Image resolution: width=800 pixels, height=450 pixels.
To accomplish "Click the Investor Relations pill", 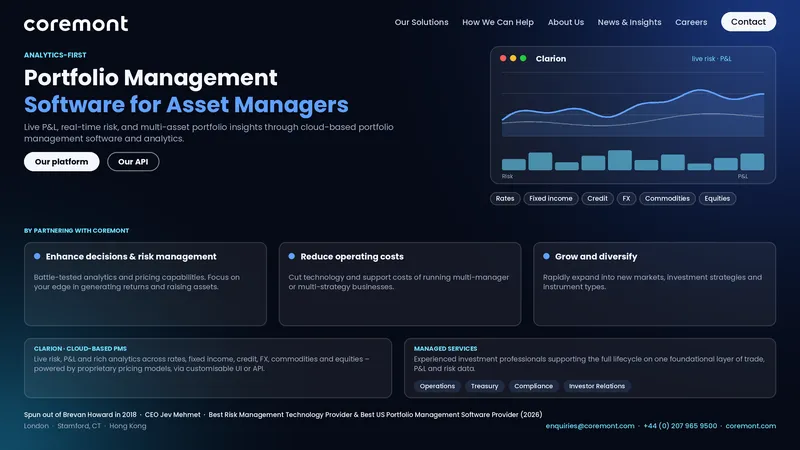I will [x=597, y=386].
